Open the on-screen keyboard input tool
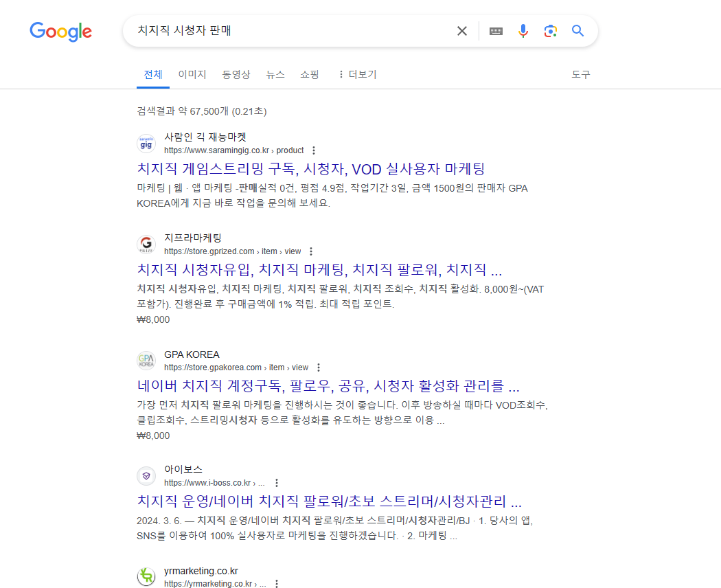 tap(496, 31)
